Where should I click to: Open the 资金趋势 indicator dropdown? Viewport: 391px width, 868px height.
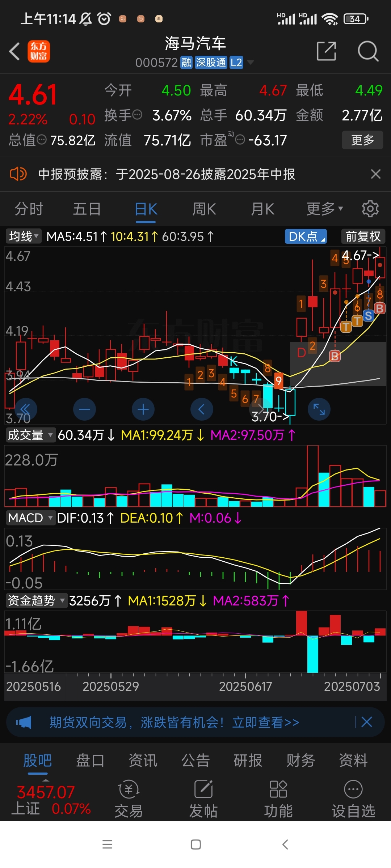(37, 601)
